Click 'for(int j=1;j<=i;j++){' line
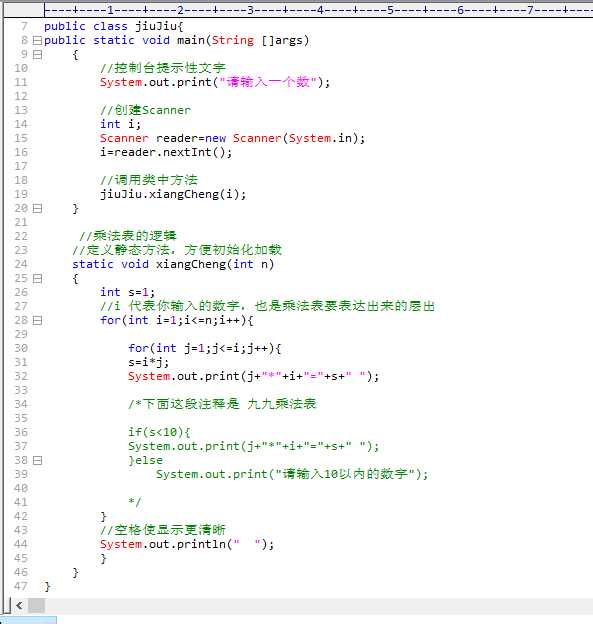The image size is (593, 624). click(x=205, y=348)
